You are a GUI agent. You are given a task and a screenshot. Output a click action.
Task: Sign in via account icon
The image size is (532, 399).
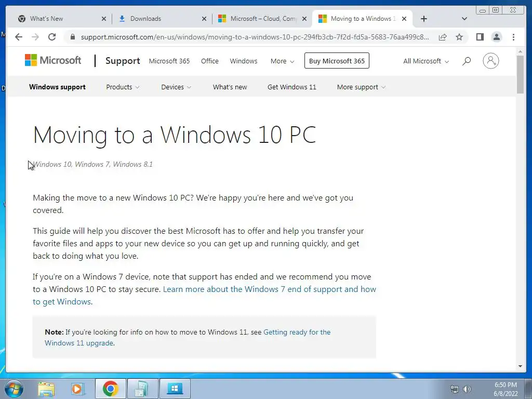click(x=490, y=61)
